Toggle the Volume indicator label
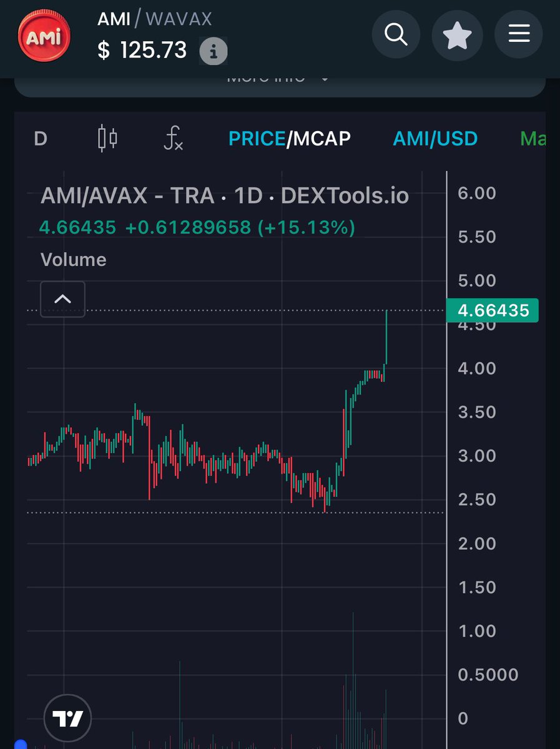This screenshot has width=560, height=749. (x=73, y=259)
